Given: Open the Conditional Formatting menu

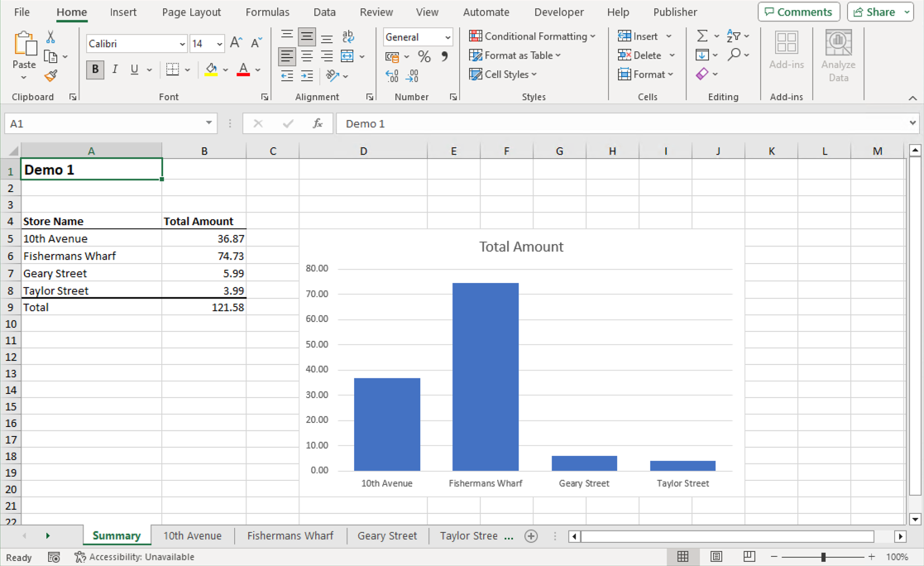Looking at the screenshot, I should tap(532, 36).
